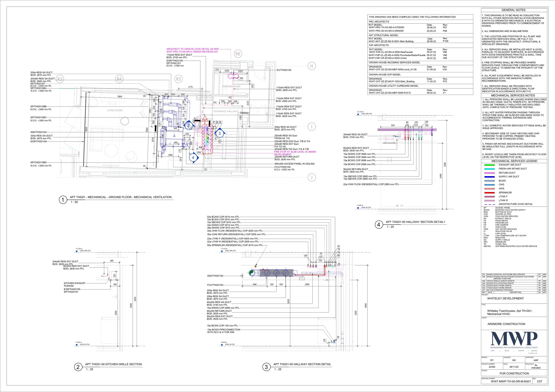Click the blue section marker 3 on the plan
Screen dimensions: 555x392
point(220,133)
